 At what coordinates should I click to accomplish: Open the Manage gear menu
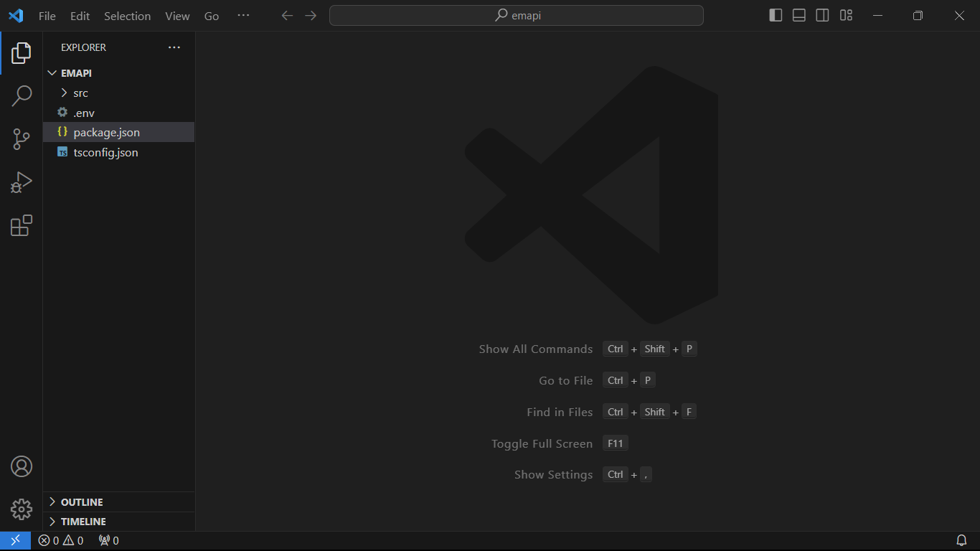coord(22,509)
